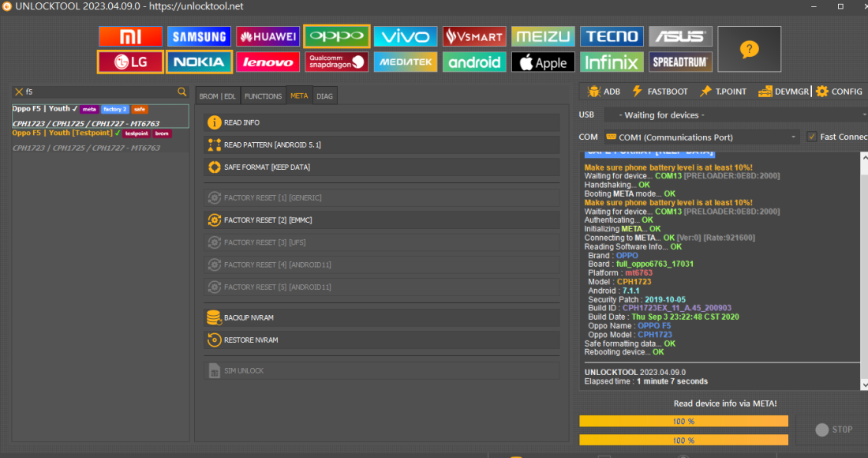Click the STOP button
Image resolution: width=868 pixels, height=458 pixels.
(833, 430)
